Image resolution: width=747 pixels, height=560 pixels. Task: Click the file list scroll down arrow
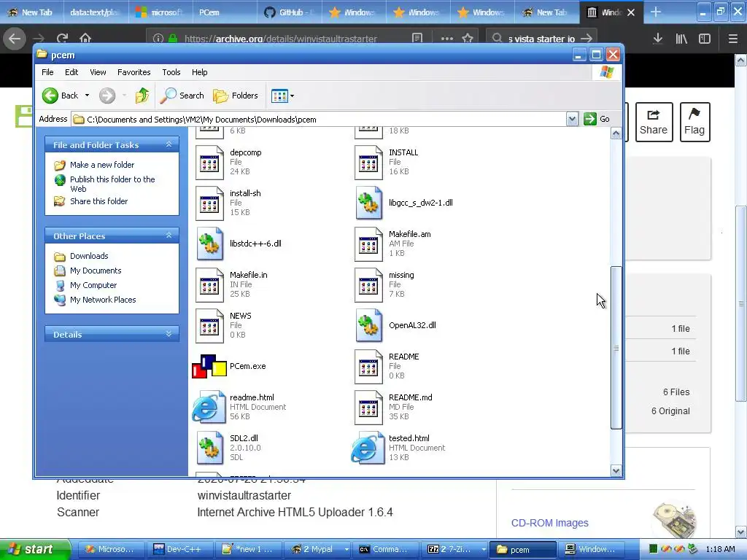point(616,471)
